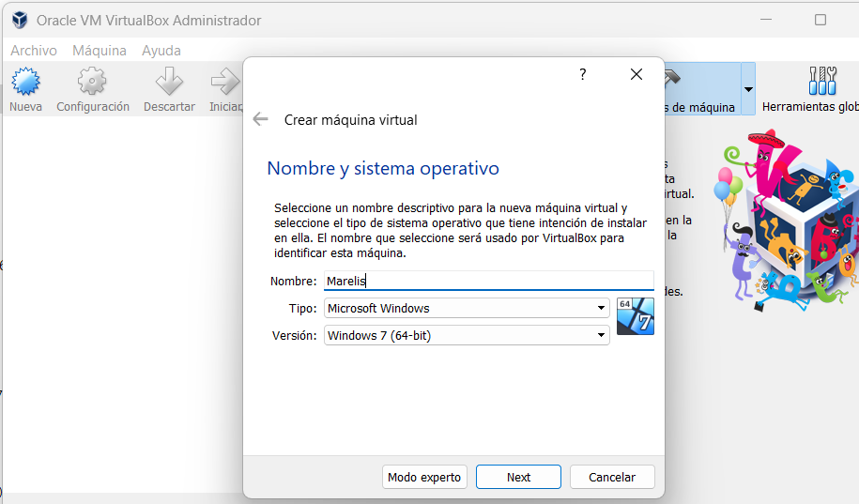Image resolution: width=859 pixels, height=504 pixels.
Task: Click the Iniciar right-arrow icon
Action: [225, 81]
